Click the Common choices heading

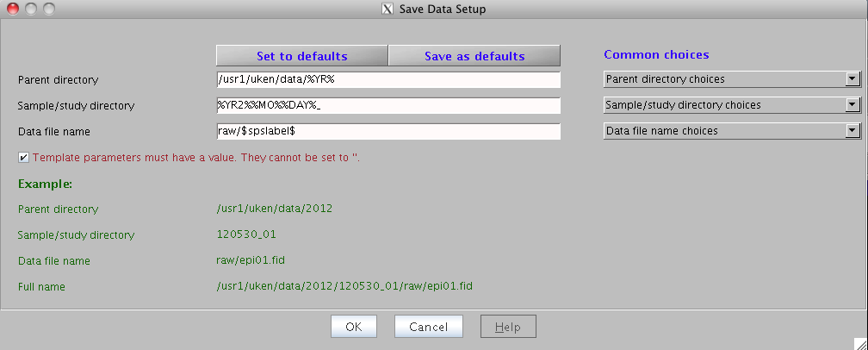click(x=656, y=54)
